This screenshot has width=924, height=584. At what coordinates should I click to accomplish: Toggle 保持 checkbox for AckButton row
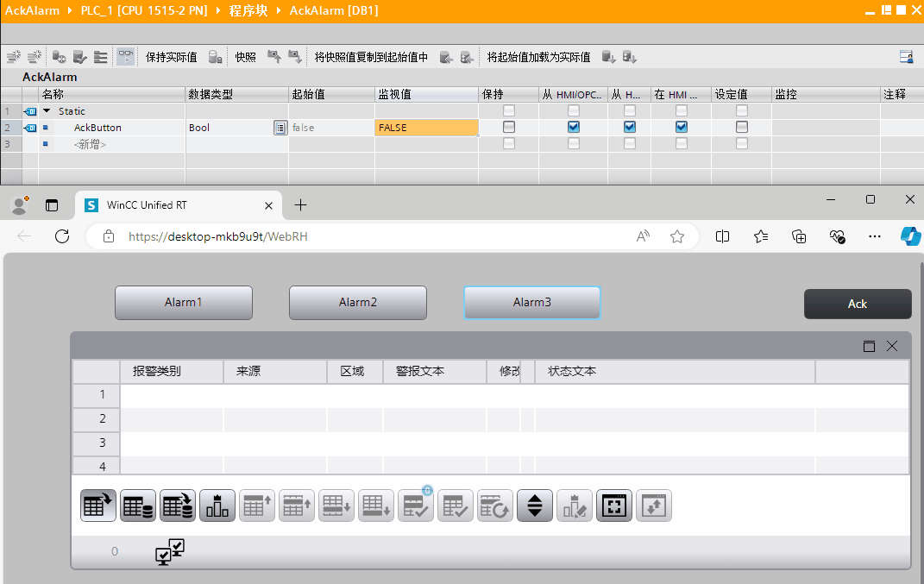click(508, 128)
